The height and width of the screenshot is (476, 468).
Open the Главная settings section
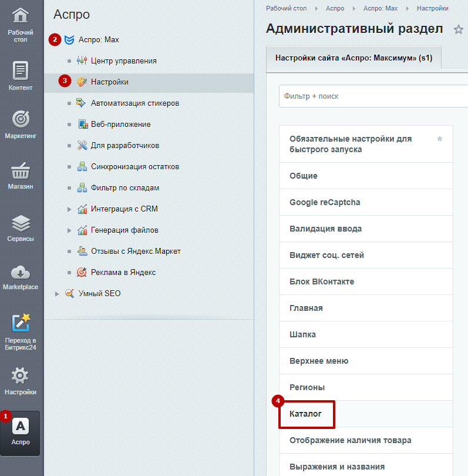[x=366, y=308]
